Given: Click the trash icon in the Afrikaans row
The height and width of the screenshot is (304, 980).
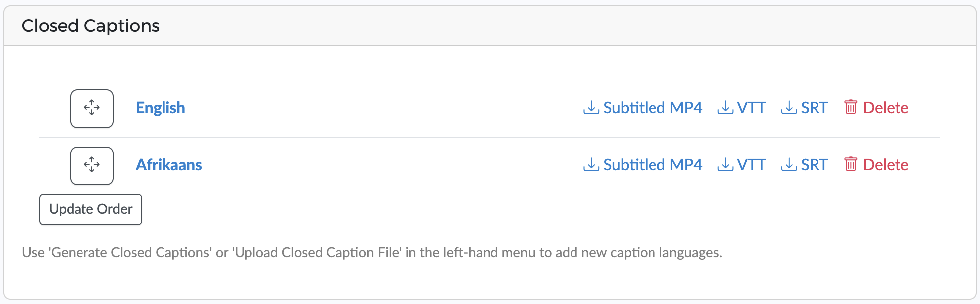Looking at the screenshot, I should click(x=851, y=164).
